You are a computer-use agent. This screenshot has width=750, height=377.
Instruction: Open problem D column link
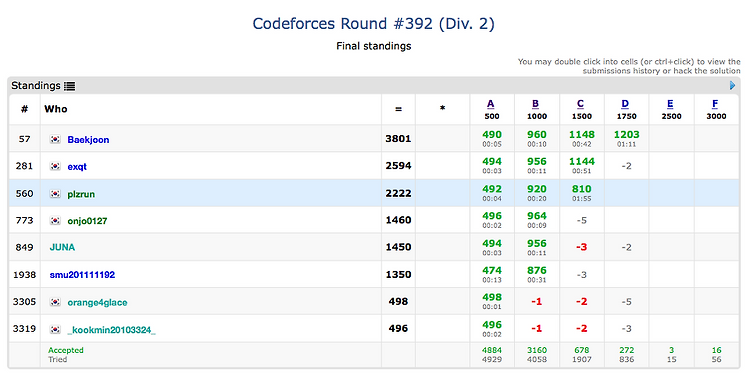point(625,104)
